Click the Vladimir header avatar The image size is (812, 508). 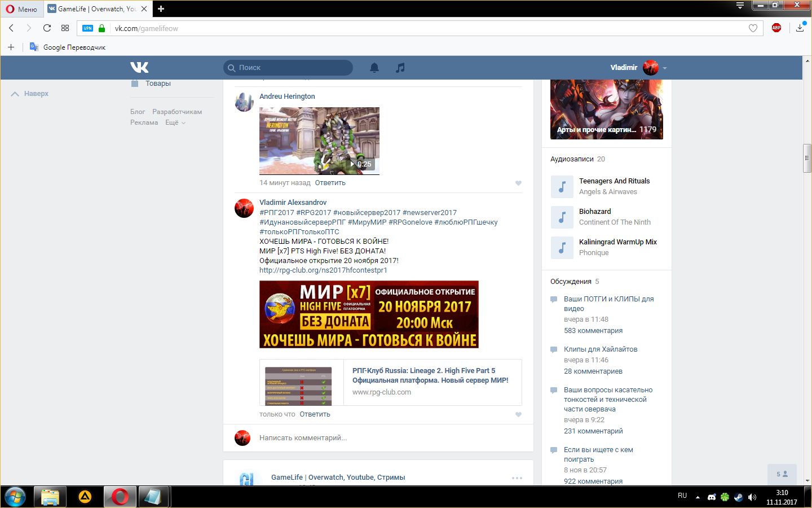(650, 67)
